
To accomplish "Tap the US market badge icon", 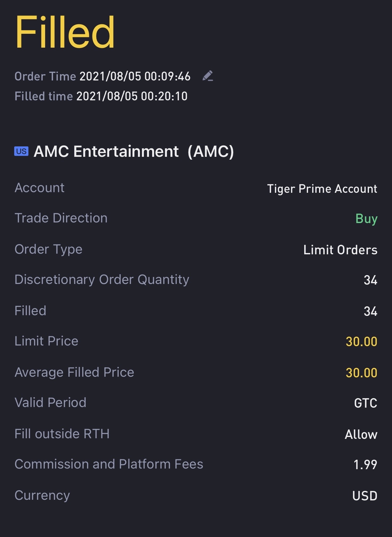I will coord(21,151).
